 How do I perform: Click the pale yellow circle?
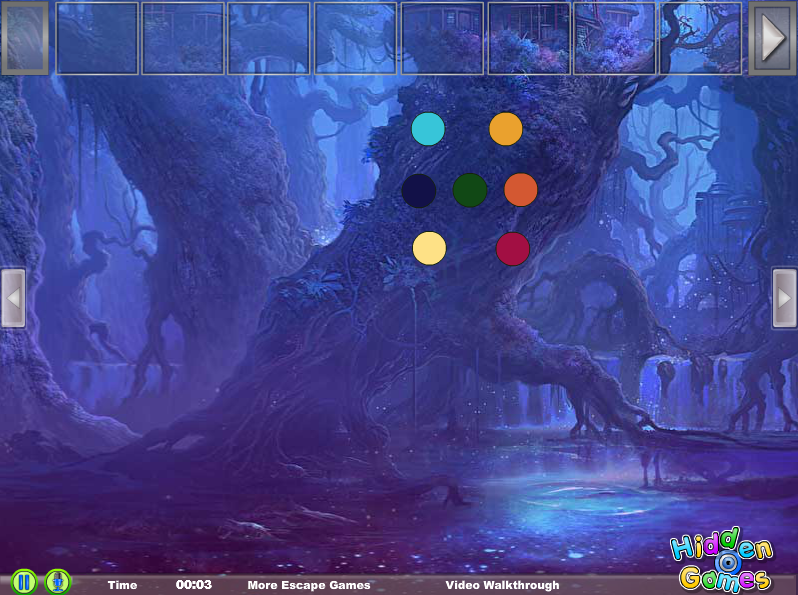coord(429,248)
